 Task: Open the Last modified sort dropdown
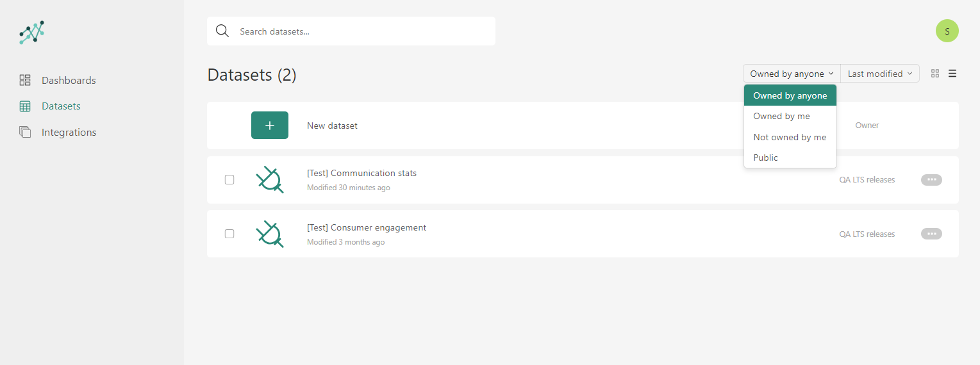point(879,74)
